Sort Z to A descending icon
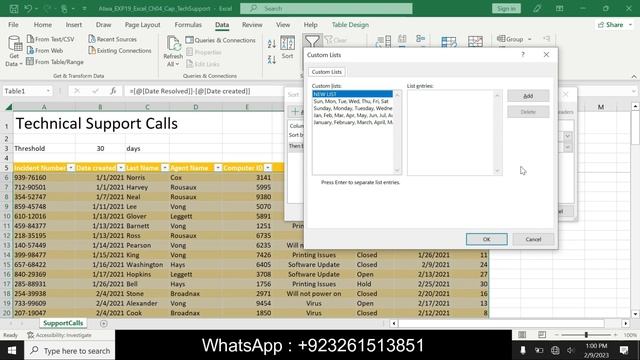The width and height of the screenshot is (640, 360). 272,60
